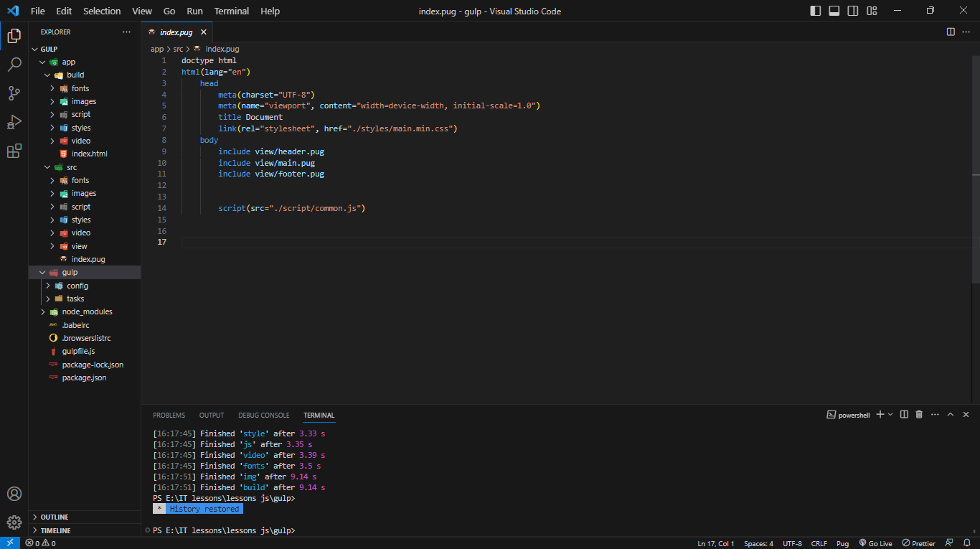Split the editor right
The image size is (980, 549).
pyautogui.click(x=951, y=32)
